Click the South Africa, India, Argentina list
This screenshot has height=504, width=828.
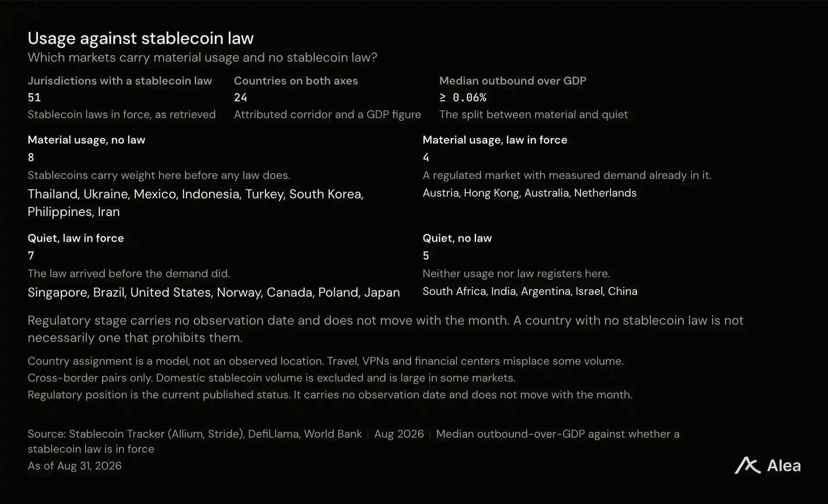(530, 291)
